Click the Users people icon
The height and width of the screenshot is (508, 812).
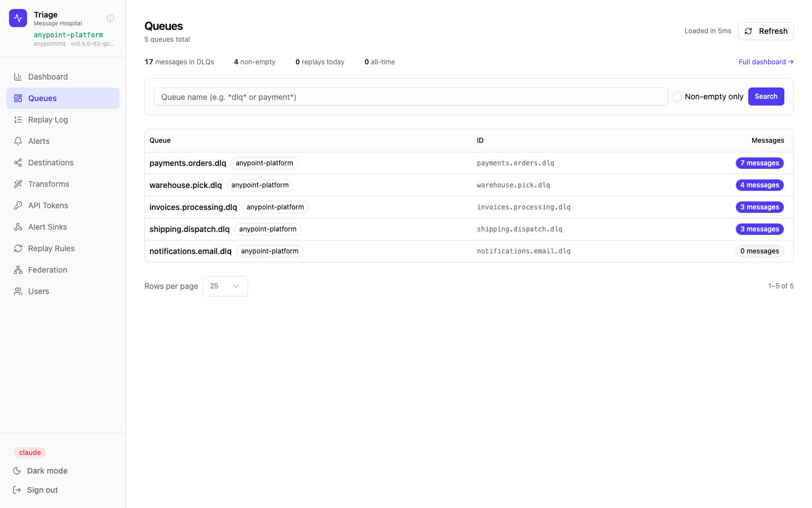(x=18, y=291)
